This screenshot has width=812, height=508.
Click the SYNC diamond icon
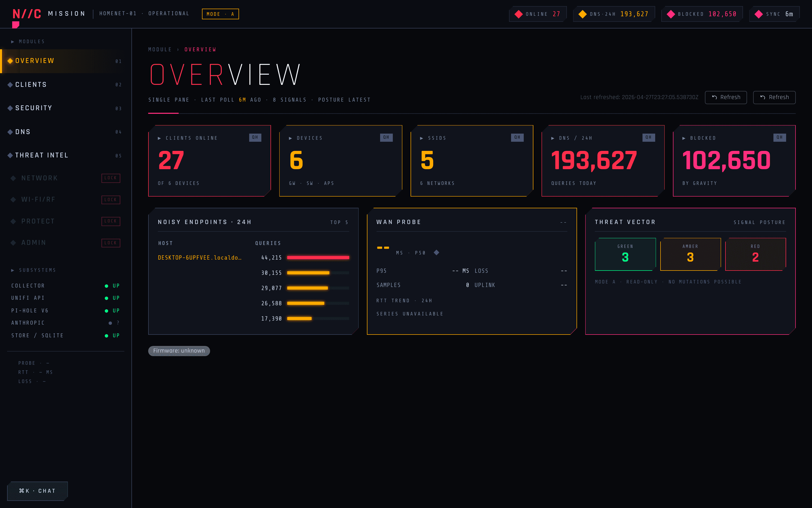(x=759, y=14)
